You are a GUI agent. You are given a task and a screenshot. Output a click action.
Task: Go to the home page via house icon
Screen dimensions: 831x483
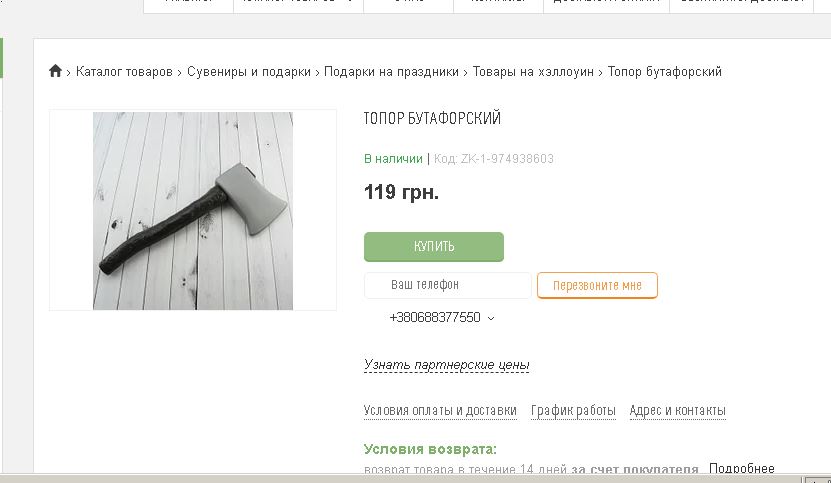55,71
